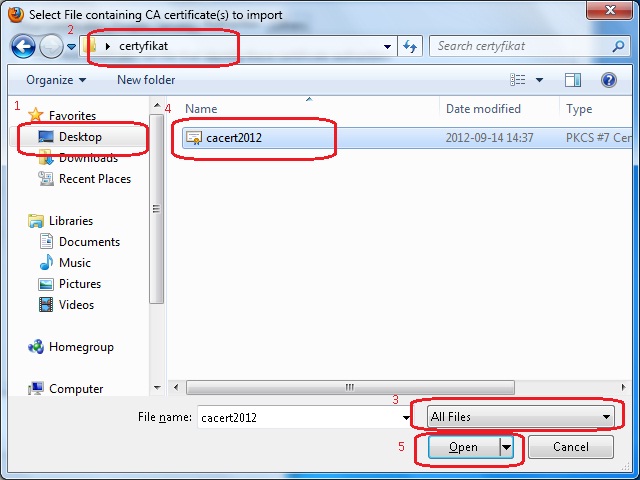Click the Forward navigation arrow button

[50, 46]
